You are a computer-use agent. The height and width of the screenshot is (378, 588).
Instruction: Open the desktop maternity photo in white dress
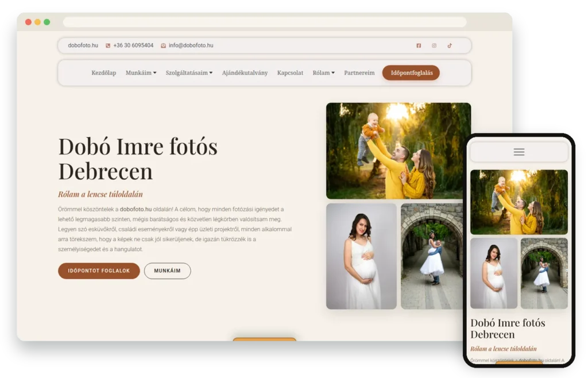pos(362,256)
